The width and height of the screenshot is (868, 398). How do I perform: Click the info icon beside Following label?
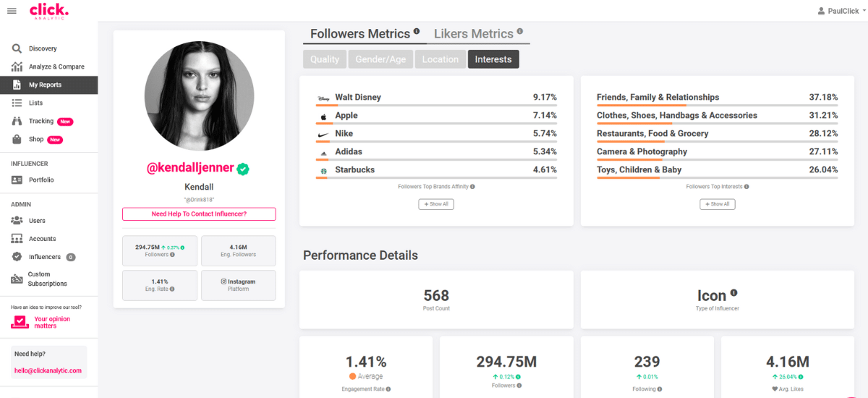(660, 389)
